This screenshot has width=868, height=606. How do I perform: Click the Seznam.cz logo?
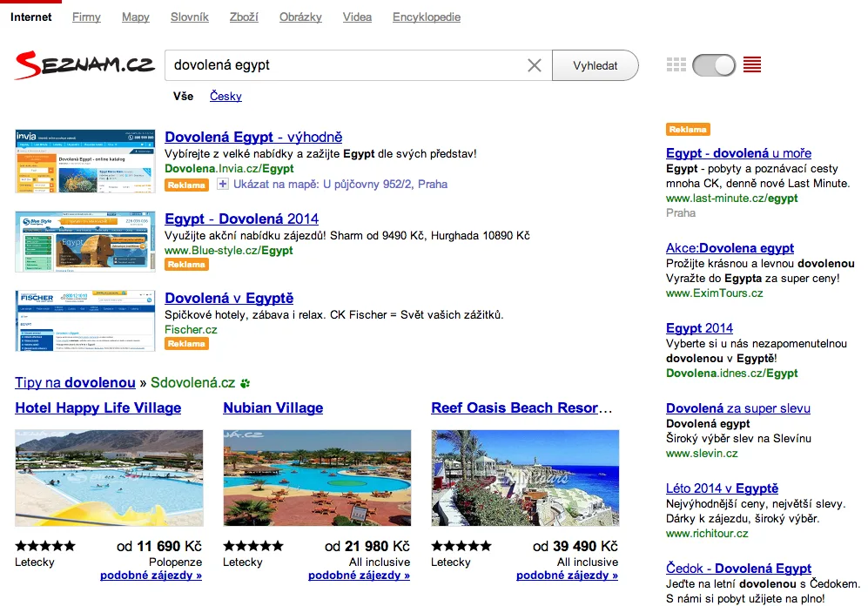coord(84,65)
